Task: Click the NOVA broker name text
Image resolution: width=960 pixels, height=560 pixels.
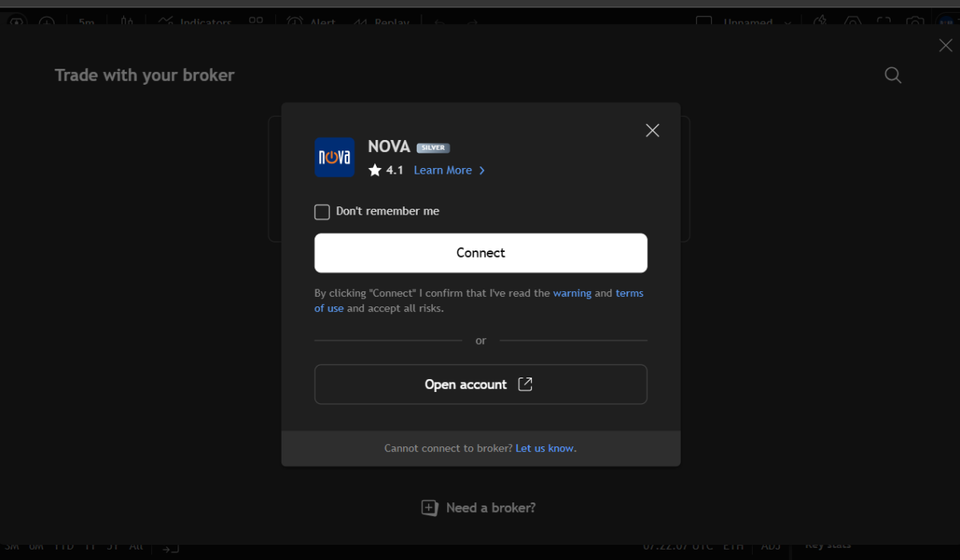Action: coord(389,147)
